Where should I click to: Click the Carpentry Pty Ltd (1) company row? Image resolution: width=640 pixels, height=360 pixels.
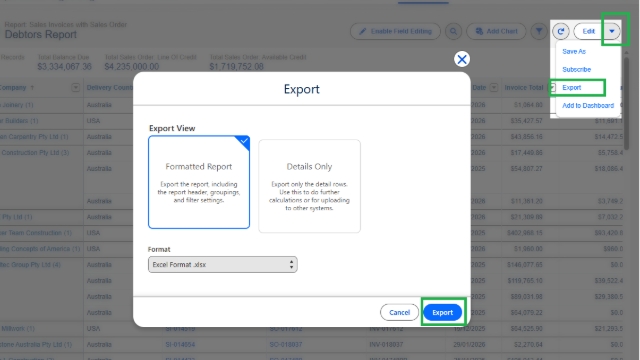click(34, 137)
